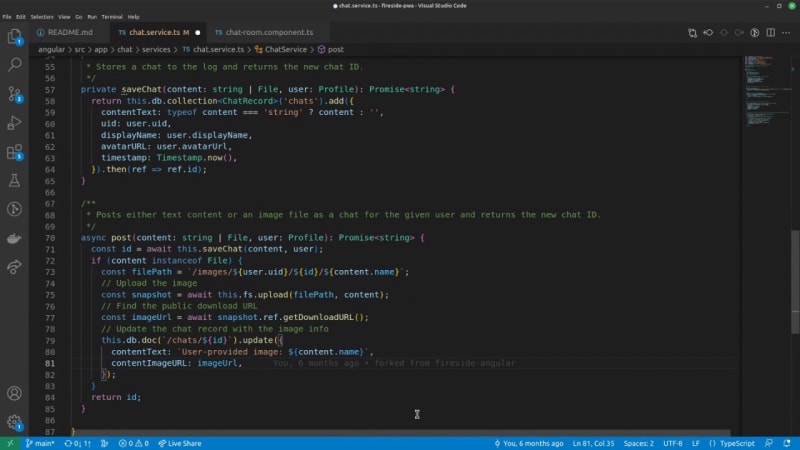This screenshot has height=450, width=800.
Task: Expand the src breadcrumb
Action: pyautogui.click(x=80, y=49)
